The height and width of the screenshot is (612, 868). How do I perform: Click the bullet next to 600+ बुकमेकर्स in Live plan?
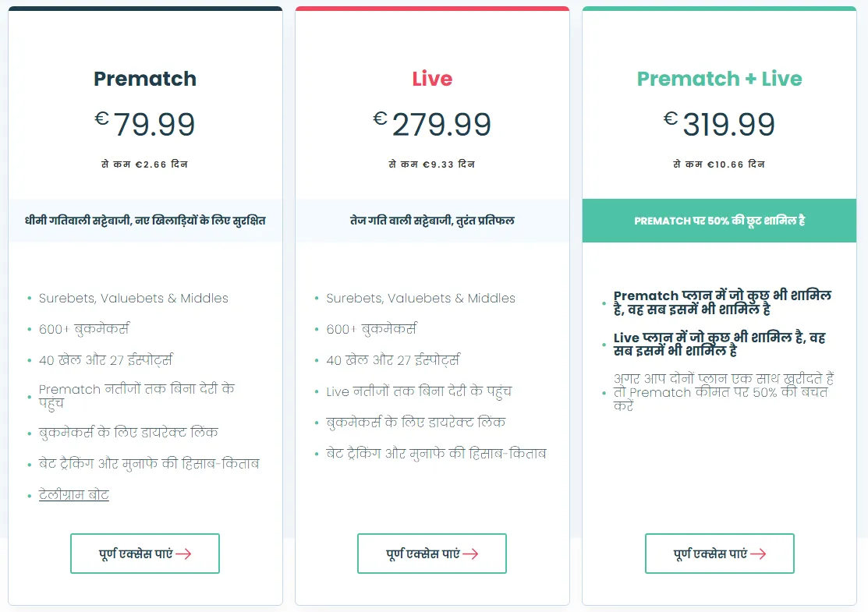[x=316, y=330]
